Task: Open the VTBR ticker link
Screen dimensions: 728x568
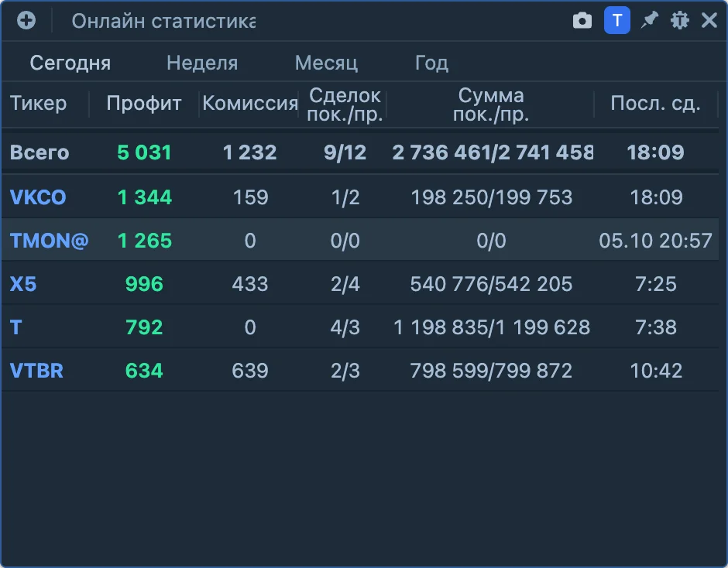Action: coord(36,371)
